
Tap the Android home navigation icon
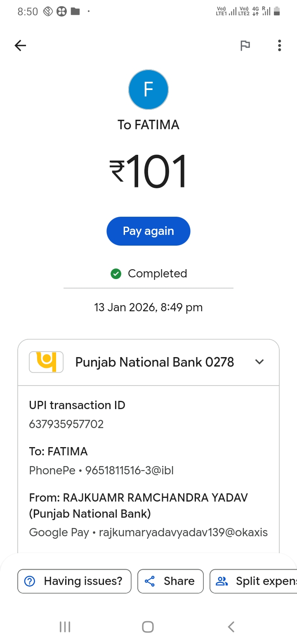pyautogui.click(x=148, y=627)
